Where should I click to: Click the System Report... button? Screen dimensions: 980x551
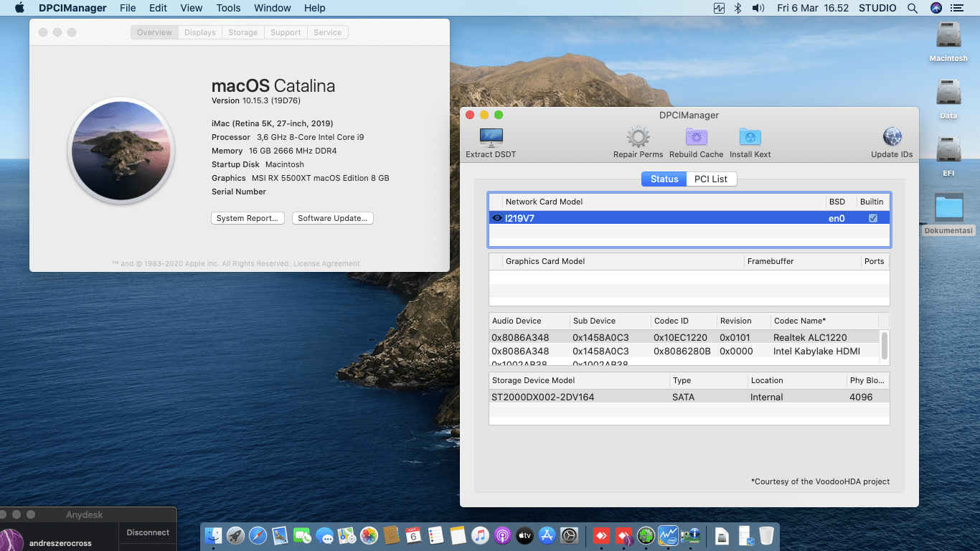[248, 218]
